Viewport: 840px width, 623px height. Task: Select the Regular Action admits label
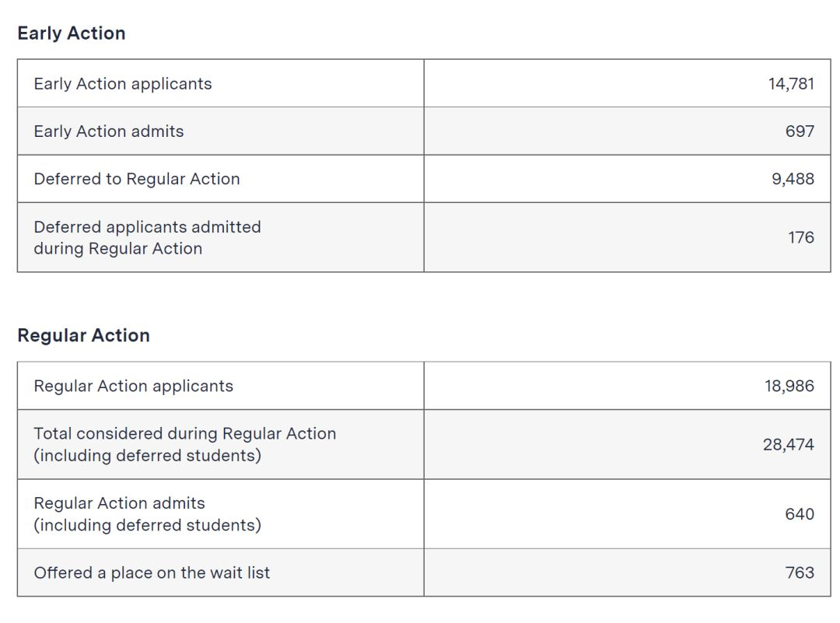pos(120,503)
